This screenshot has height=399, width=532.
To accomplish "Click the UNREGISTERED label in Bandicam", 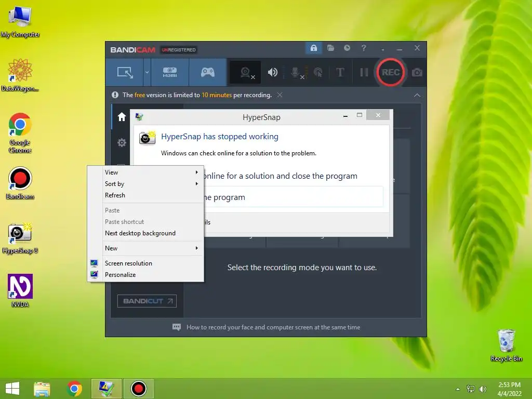I will [179, 50].
